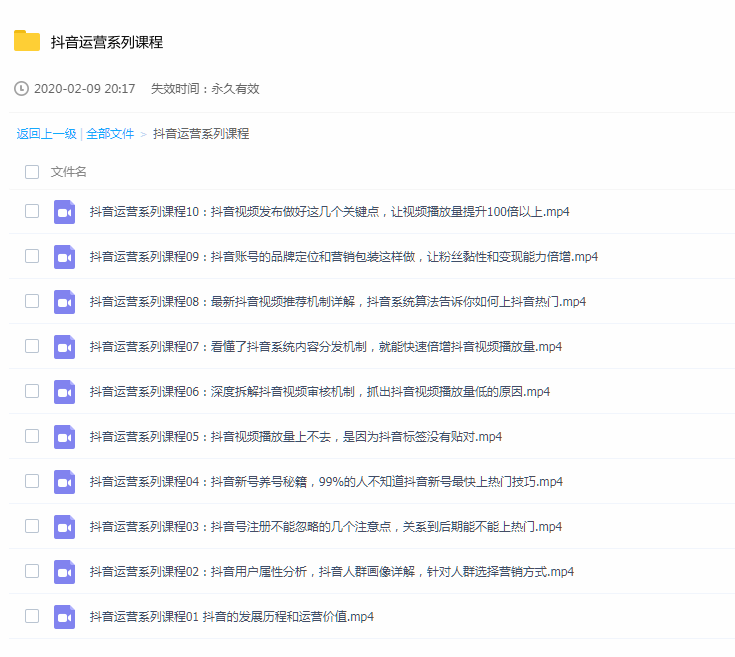Click the video icon for 课程04

pos(64,482)
